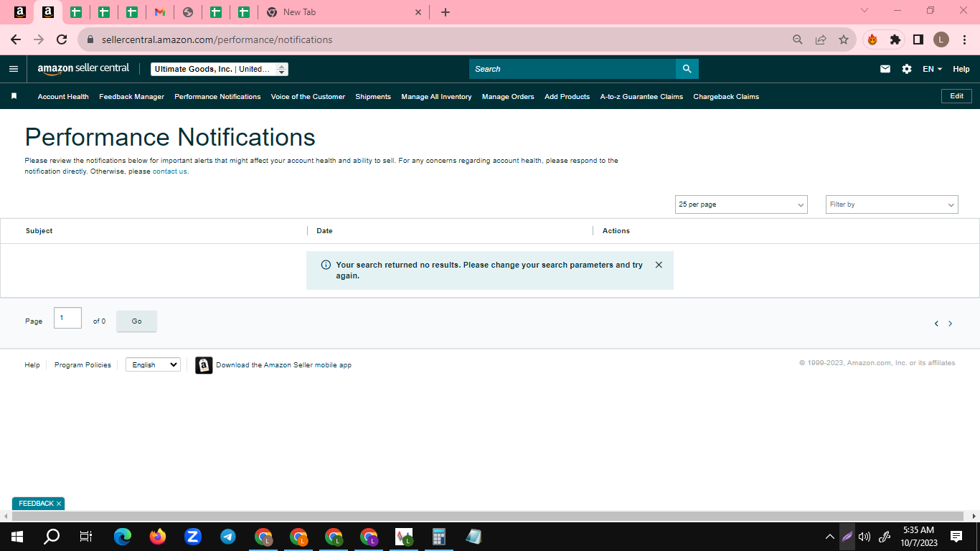The image size is (980, 551).
Task: Open Chrome three-dot menu
Action: click(x=965, y=39)
